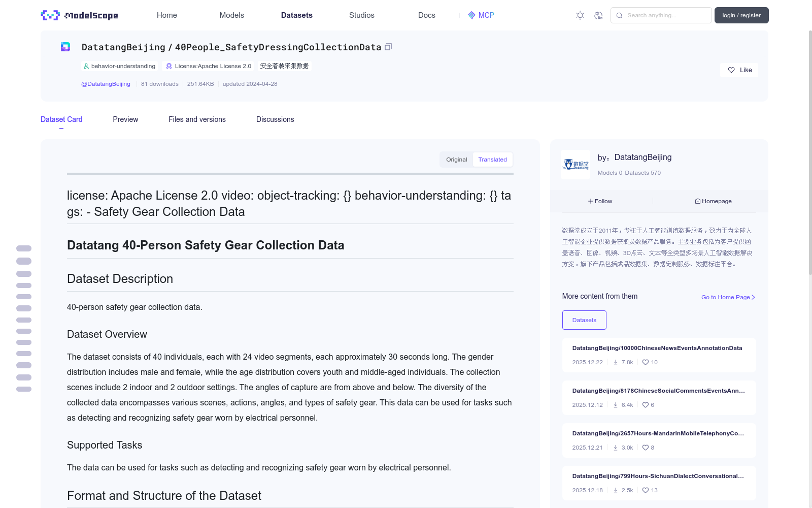Click the '81 downloads' text

(160, 84)
